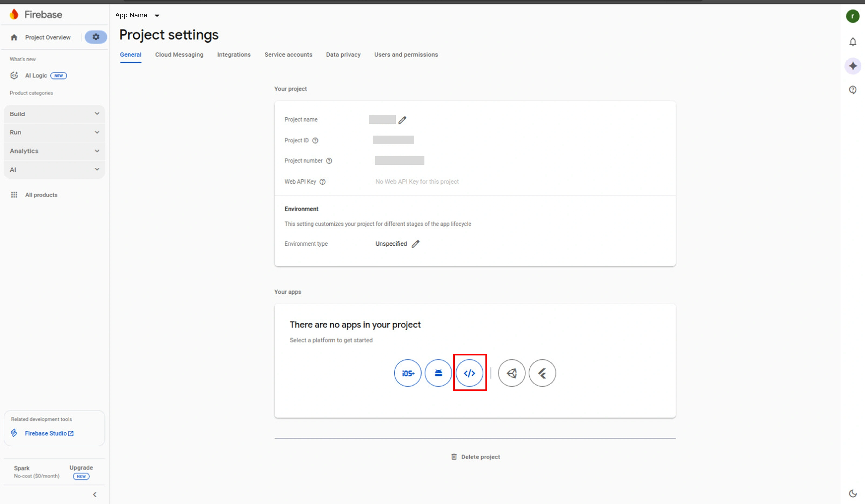865x504 pixels.
Task: Expand the AI category
Action: point(54,169)
